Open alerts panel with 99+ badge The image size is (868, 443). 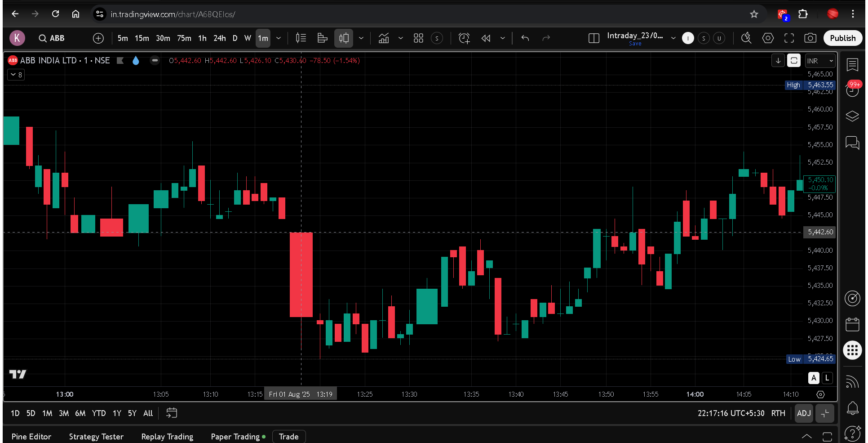click(852, 89)
